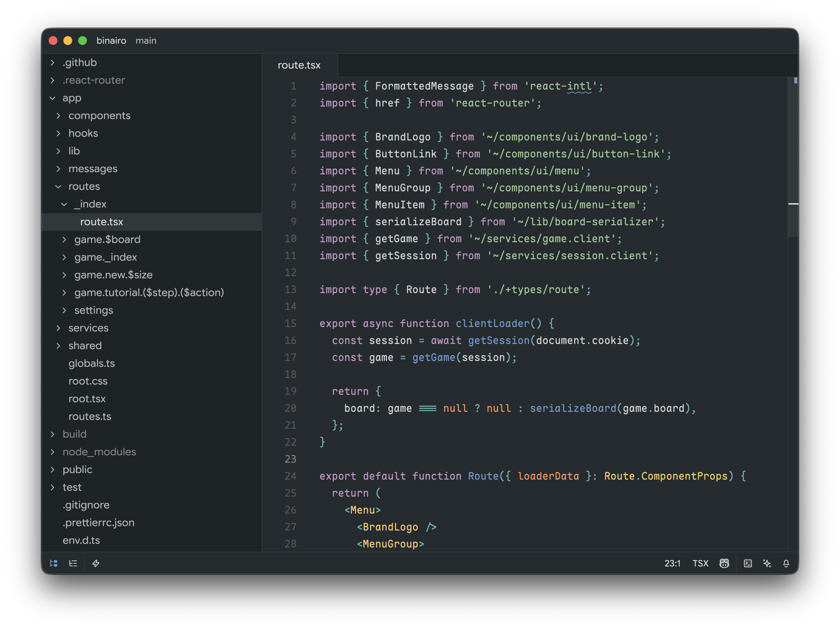840x629 pixels.
Task: Expand the node_modules folder
Action: (152, 452)
